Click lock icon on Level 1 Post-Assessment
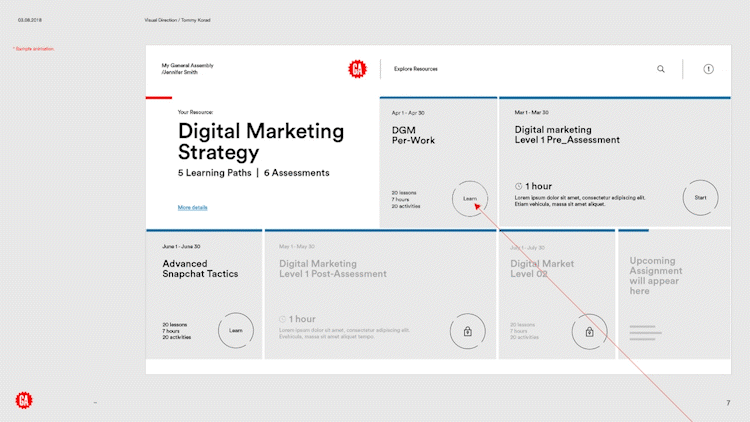 coord(468,332)
